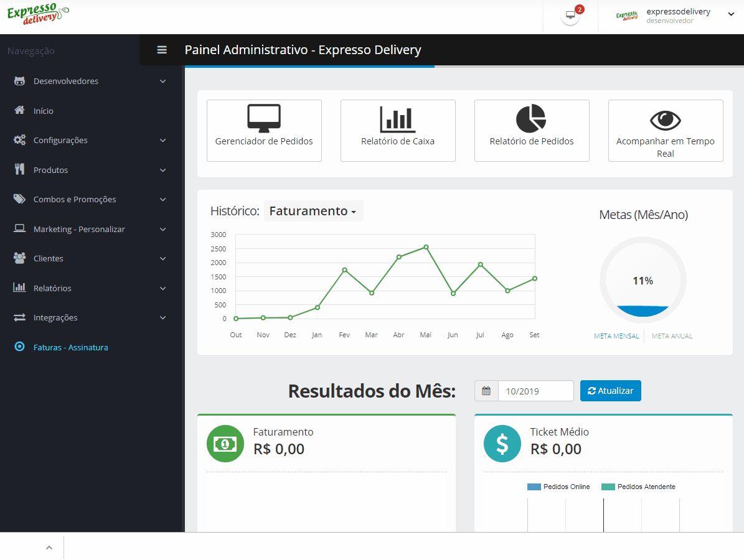744x560 pixels.
Task: Open the Faturamento histórico dropdown
Action: point(313,211)
